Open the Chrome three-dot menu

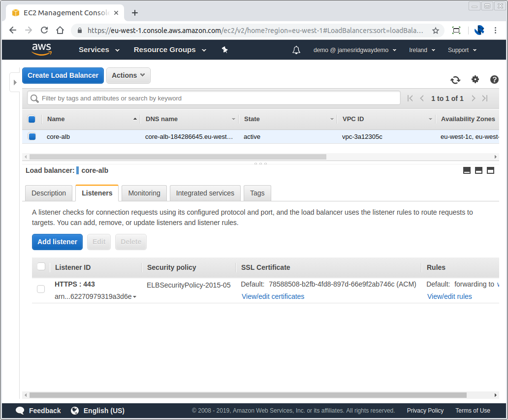[495, 30]
